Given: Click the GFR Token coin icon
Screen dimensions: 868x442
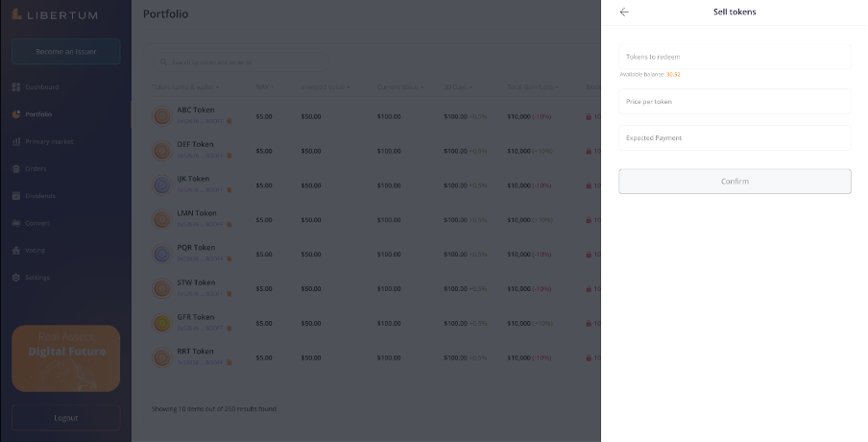Looking at the screenshot, I should (162, 322).
